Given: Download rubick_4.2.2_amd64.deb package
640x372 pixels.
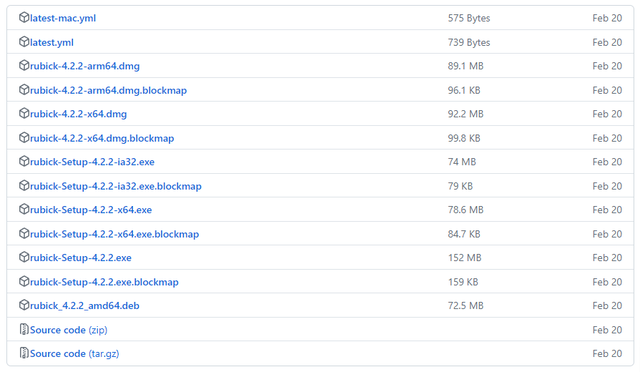Looking at the screenshot, I should (85, 306).
